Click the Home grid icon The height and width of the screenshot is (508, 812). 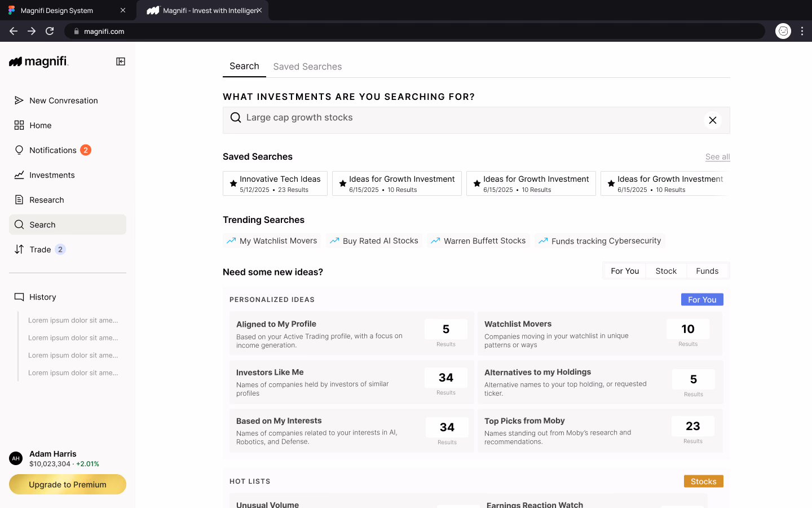19,125
